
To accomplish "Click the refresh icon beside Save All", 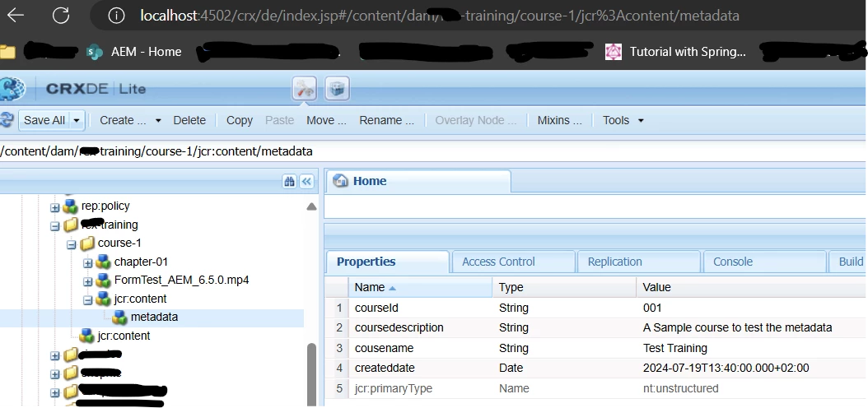I will click(x=7, y=120).
